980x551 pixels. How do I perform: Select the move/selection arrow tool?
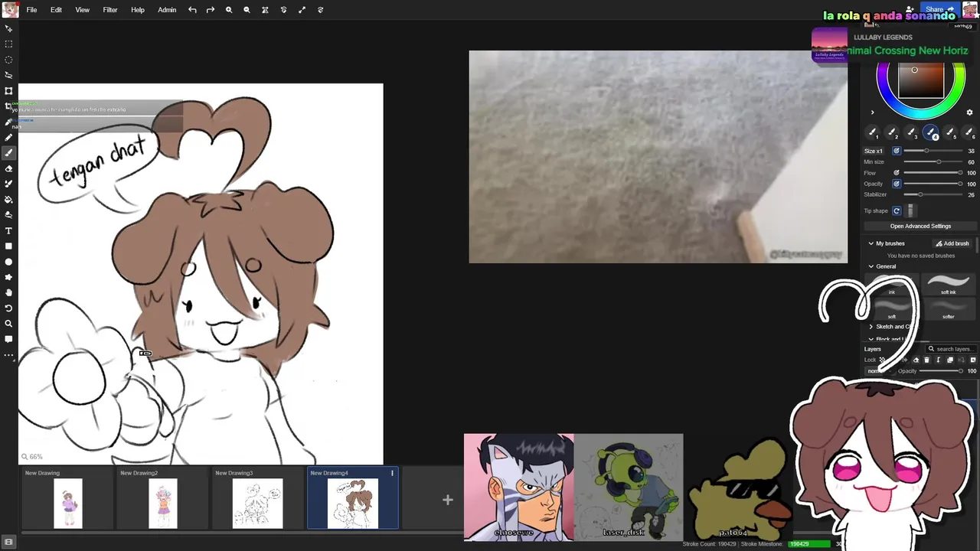click(x=8, y=28)
